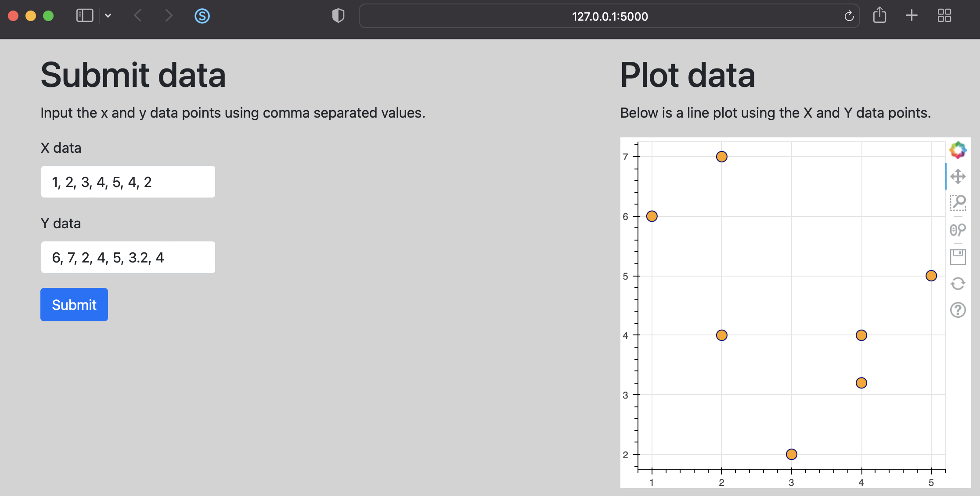Screen dimensions: 980x496
Task: Click the green full-screen window button
Action: point(48,16)
